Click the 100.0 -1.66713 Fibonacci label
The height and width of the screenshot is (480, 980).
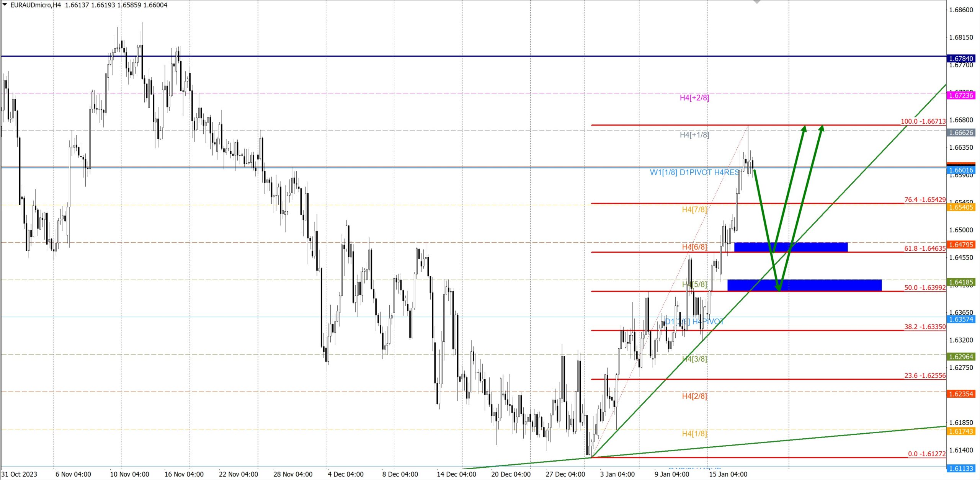[923, 121]
